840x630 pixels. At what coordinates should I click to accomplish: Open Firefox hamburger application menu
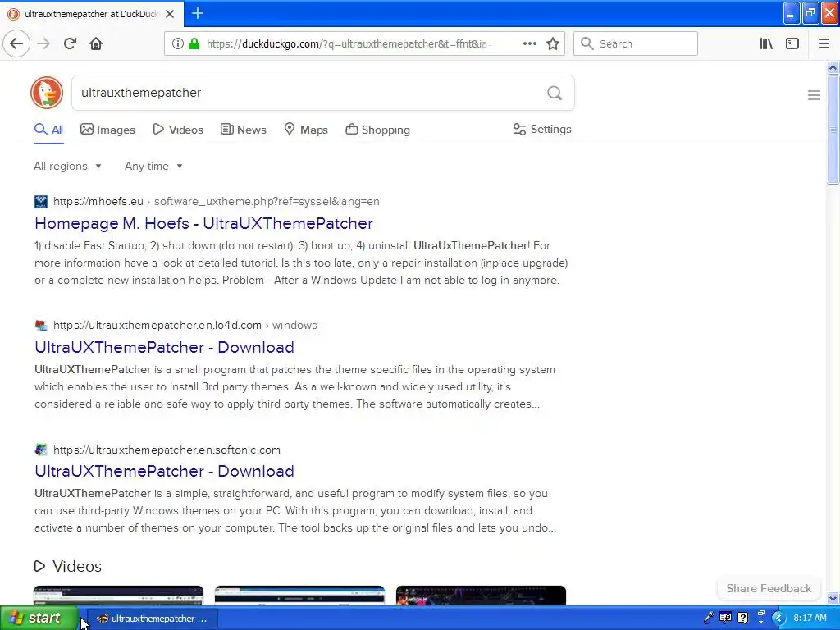click(x=824, y=44)
